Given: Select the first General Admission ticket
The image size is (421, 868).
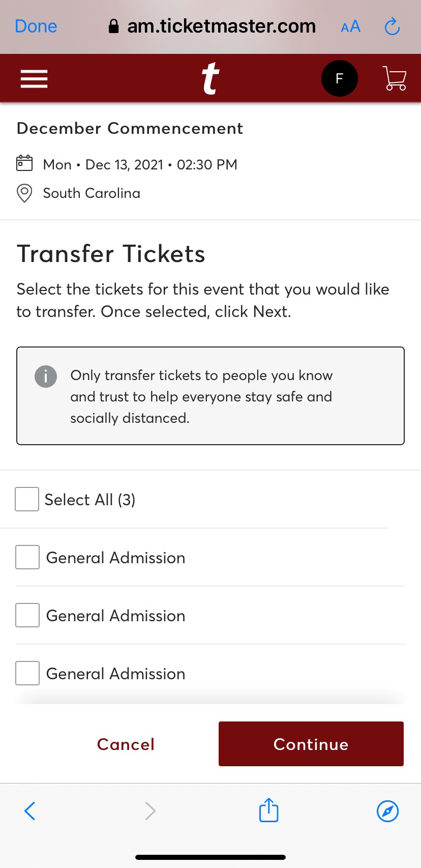Looking at the screenshot, I should [x=27, y=557].
